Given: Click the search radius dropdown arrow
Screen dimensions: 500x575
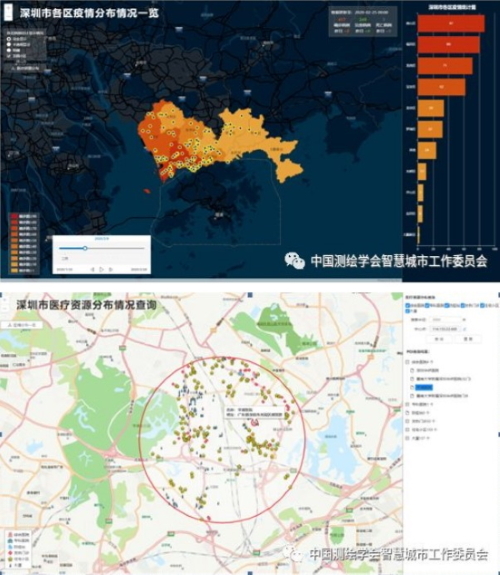Looking at the screenshot, I should pos(464,320).
